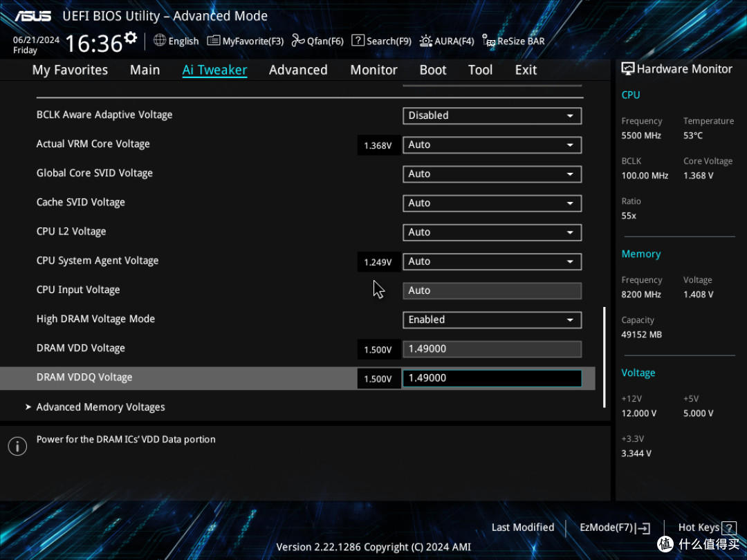Open MyFavorite(F3) list icon
Viewport: 747px width, 560px height.
[214, 41]
